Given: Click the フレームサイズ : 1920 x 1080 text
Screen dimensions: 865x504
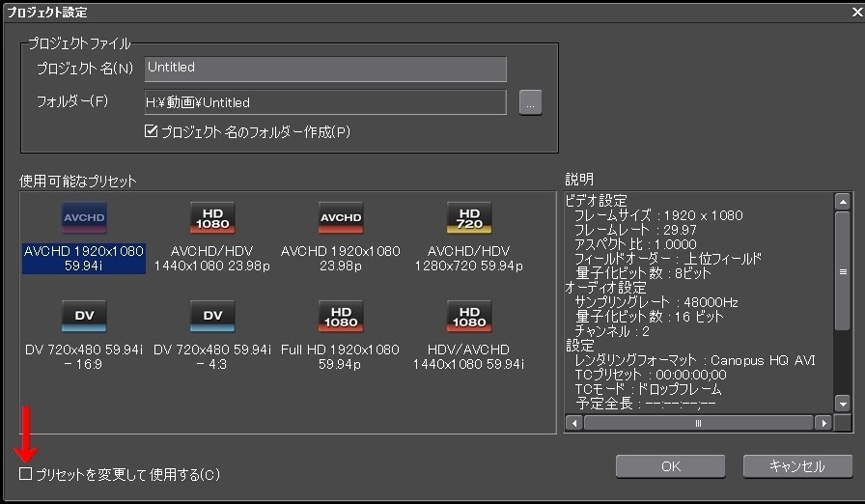Looking at the screenshot, I should 658,215.
